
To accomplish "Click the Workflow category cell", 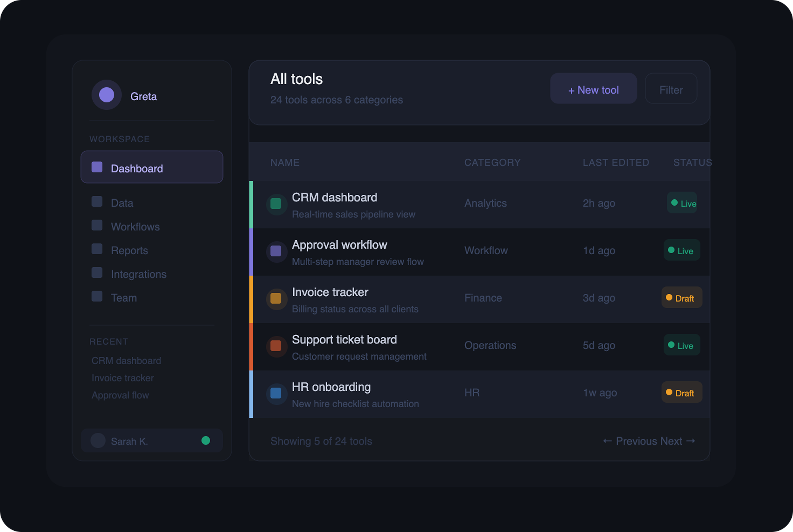I will (x=486, y=251).
